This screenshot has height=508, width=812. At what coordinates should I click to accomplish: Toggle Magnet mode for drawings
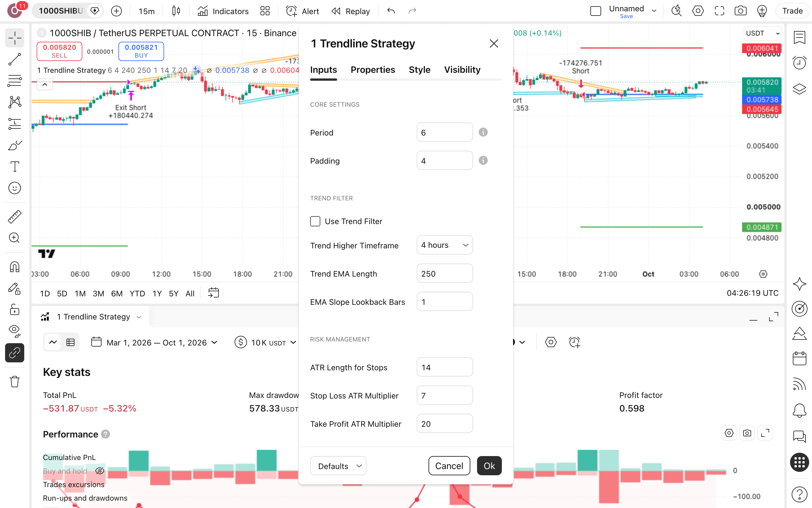pos(14,267)
